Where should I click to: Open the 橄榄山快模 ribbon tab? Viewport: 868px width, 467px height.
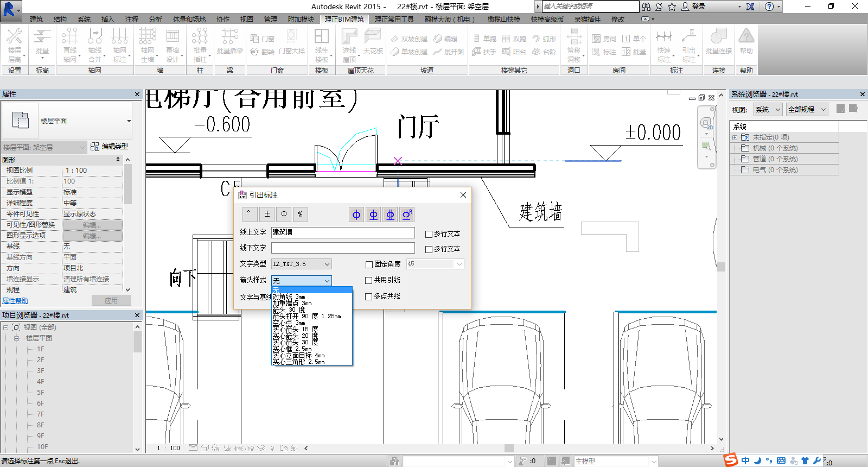504,19
